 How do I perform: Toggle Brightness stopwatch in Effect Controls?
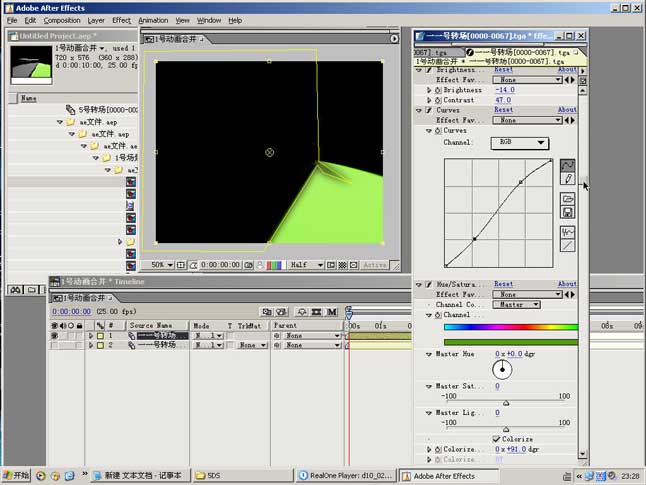point(438,90)
